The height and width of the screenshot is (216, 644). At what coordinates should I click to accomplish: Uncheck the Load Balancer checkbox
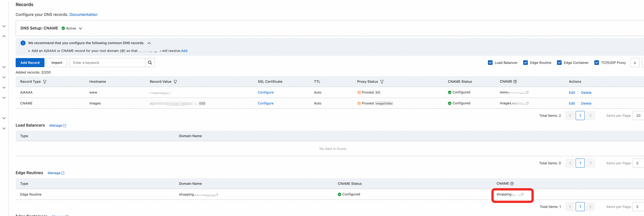490,63
